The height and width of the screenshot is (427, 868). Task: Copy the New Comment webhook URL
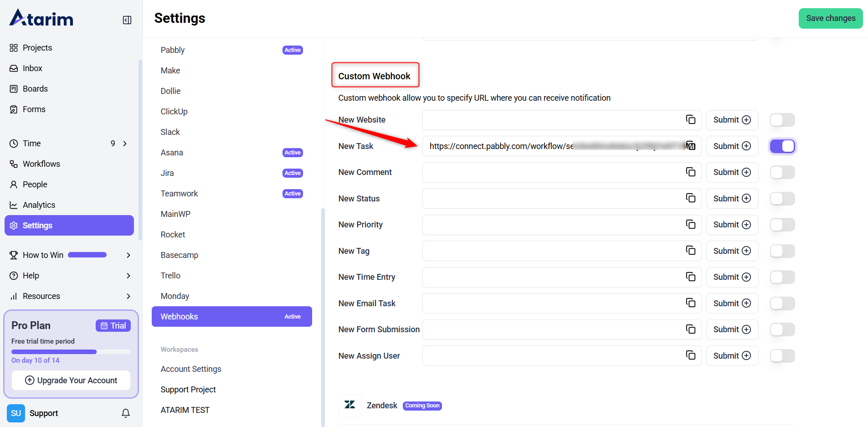point(690,172)
